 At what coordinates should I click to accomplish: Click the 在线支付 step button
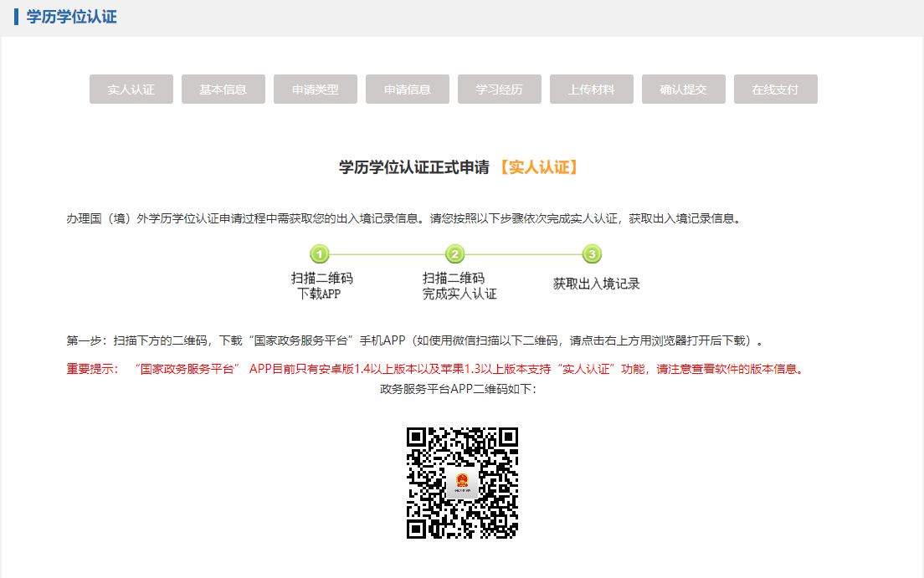tap(776, 90)
